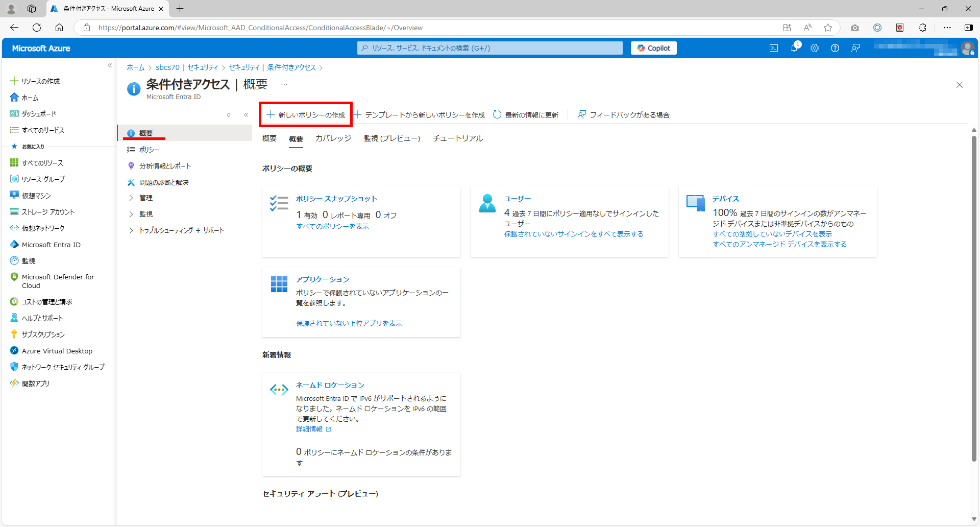980x527 pixels.
Task: Open the help question mark icon
Action: (835, 48)
